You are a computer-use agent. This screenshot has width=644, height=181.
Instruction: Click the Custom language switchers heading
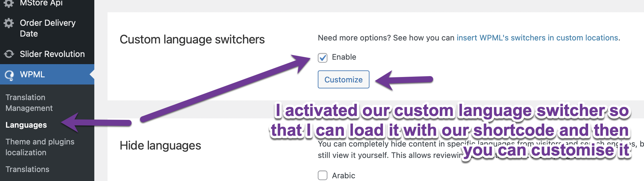[x=192, y=40]
